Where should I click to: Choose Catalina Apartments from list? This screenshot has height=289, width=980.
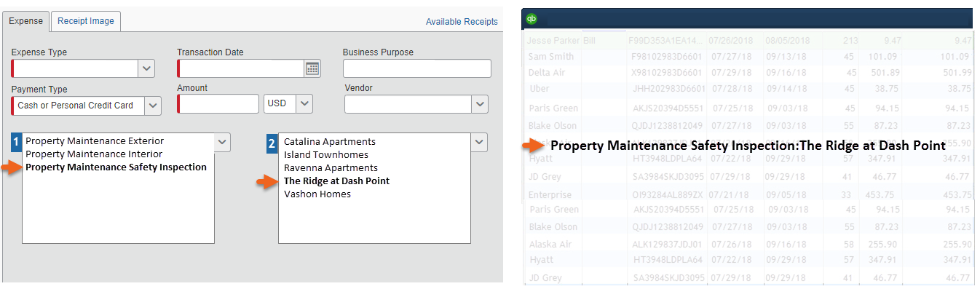pos(330,141)
